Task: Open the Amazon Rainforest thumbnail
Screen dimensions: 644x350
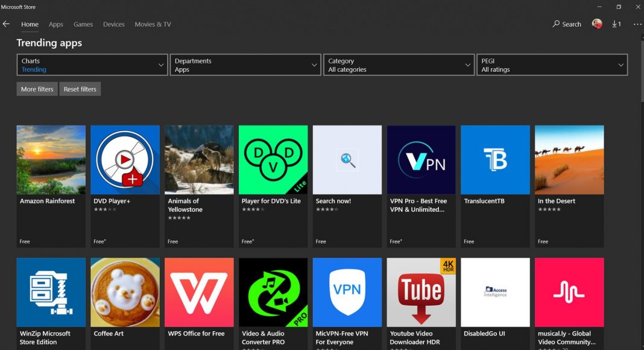Action: 51,160
